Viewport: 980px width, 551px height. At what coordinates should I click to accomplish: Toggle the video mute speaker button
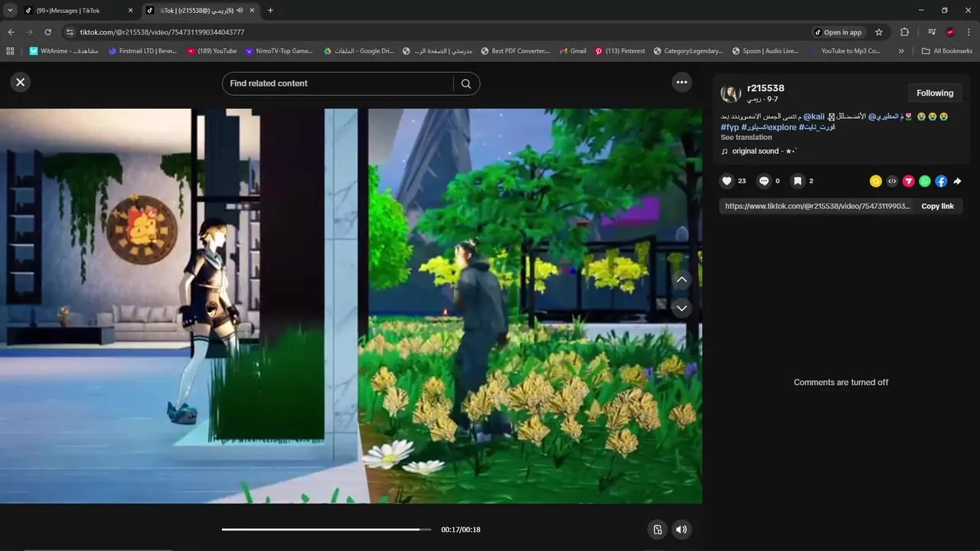681,530
